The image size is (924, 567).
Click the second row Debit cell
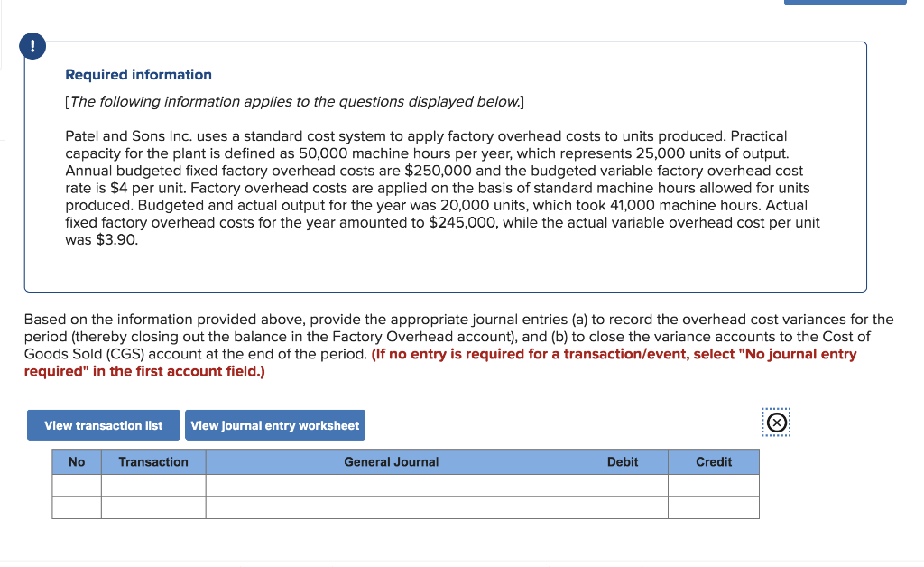[622, 507]
